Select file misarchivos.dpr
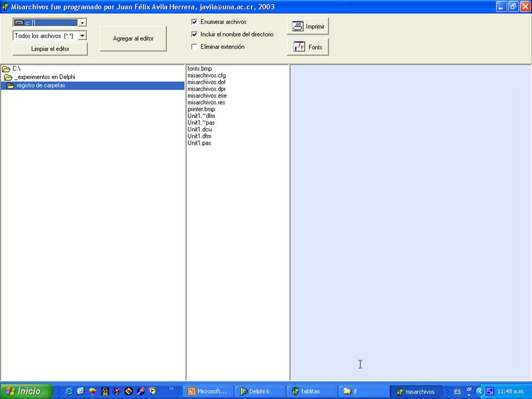Image resolution: width=532 pixels, height=399 pixels. 207,89
